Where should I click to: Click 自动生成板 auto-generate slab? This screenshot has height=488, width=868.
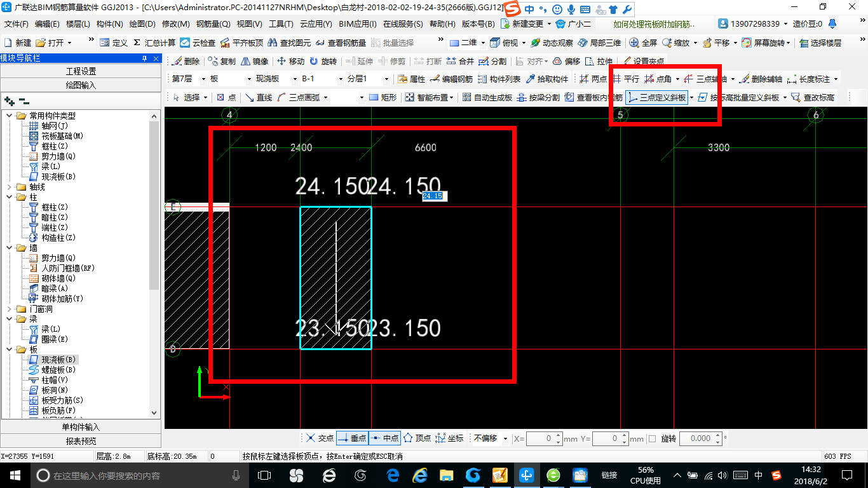[487, 97]
